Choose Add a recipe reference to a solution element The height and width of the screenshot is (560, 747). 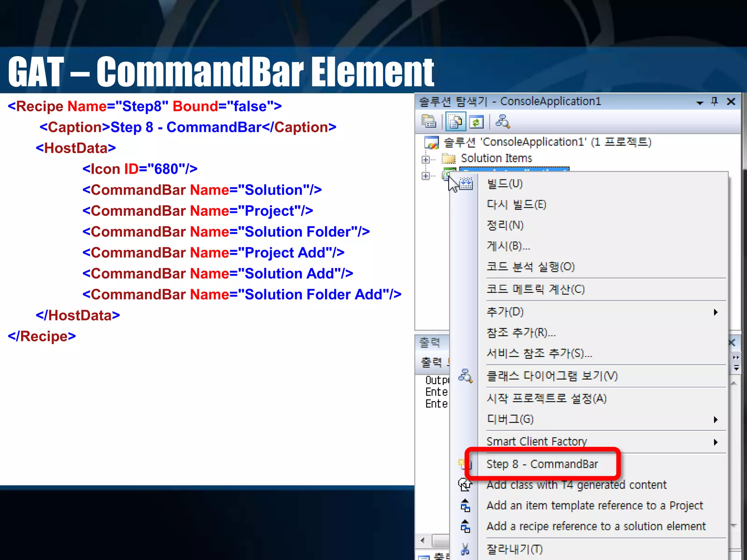point(596,526)
